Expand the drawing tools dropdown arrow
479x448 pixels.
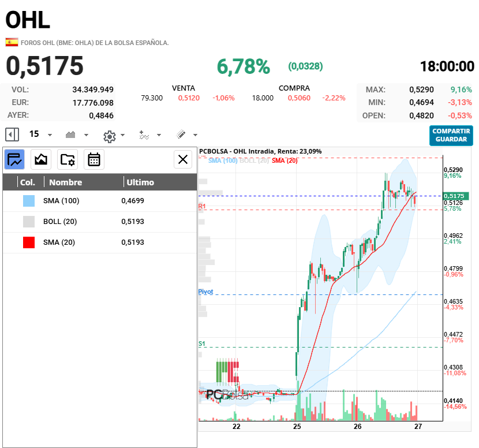[x=195, y=135]
